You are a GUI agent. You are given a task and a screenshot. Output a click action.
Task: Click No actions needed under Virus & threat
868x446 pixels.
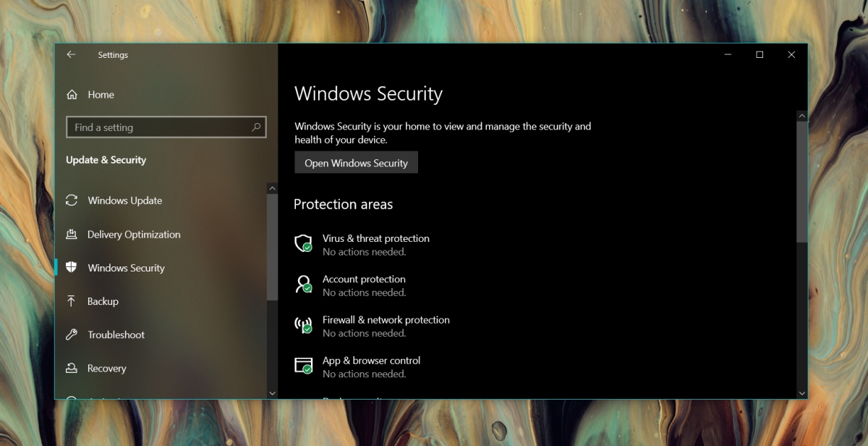(365, 252)
